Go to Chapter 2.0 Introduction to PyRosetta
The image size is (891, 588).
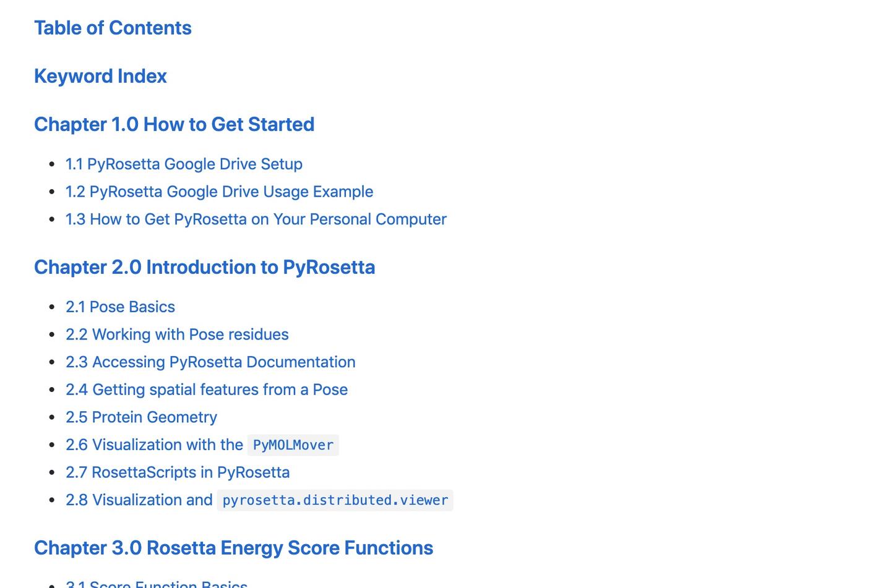[204, 267]
